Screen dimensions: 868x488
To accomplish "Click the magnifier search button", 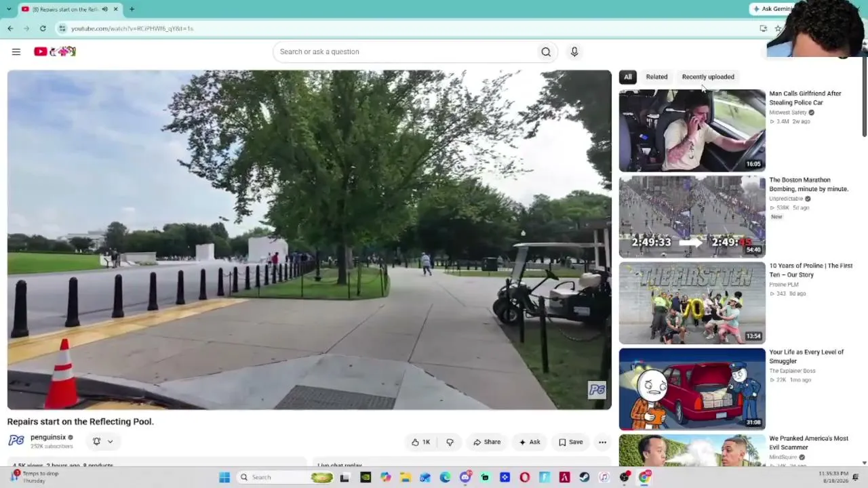I will point(546,52).
